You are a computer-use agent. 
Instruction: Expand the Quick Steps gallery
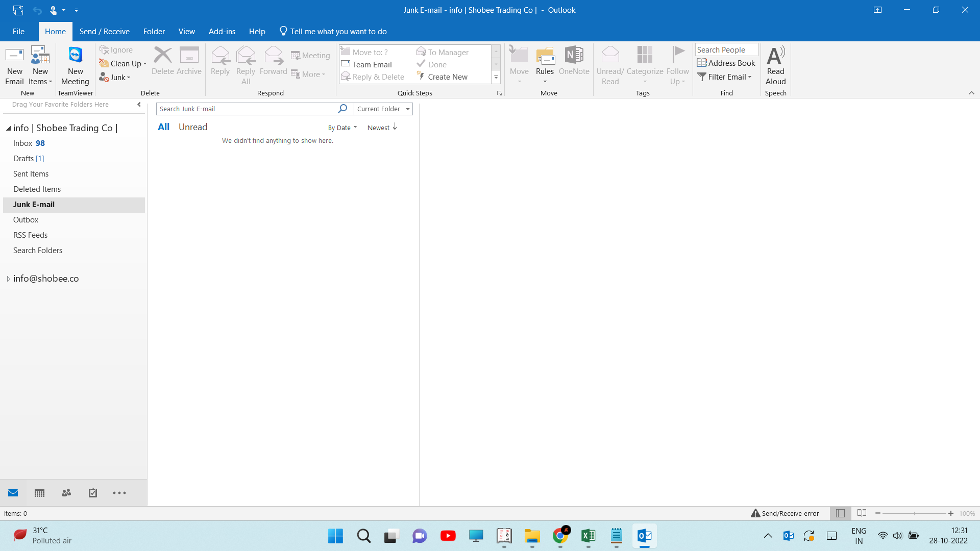(496, 78)
